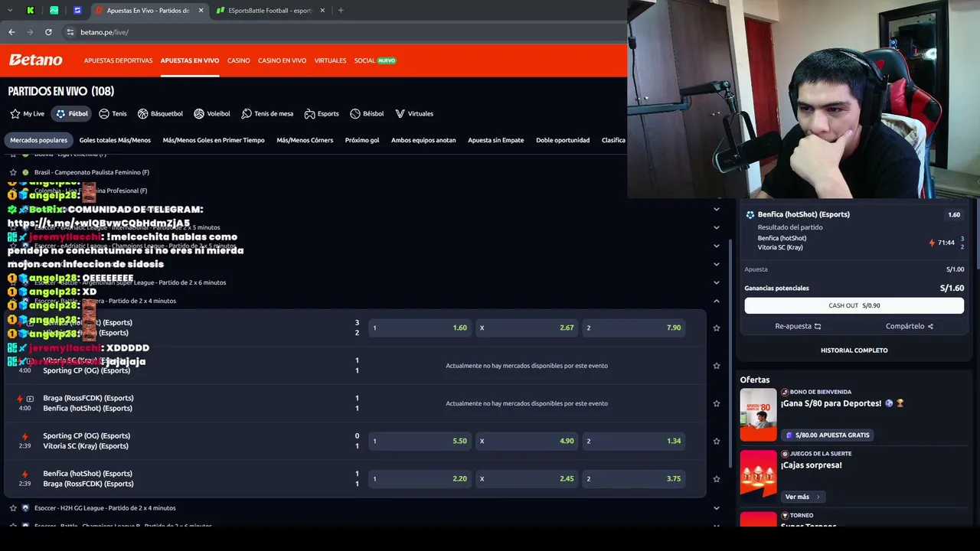Image resolution: width=980 pixels, height=551 pixels.
Task: Select Apuesta sin Empate market
Action: point(496,140)
